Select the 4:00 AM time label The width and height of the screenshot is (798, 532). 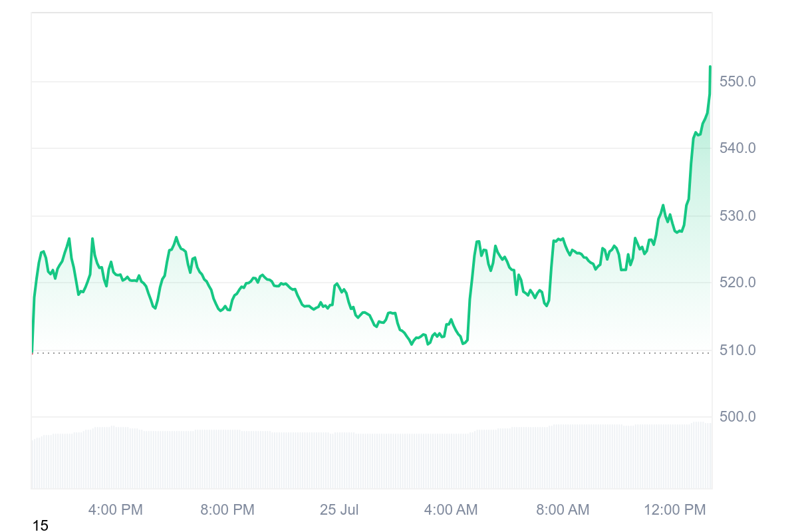[451, 510]
